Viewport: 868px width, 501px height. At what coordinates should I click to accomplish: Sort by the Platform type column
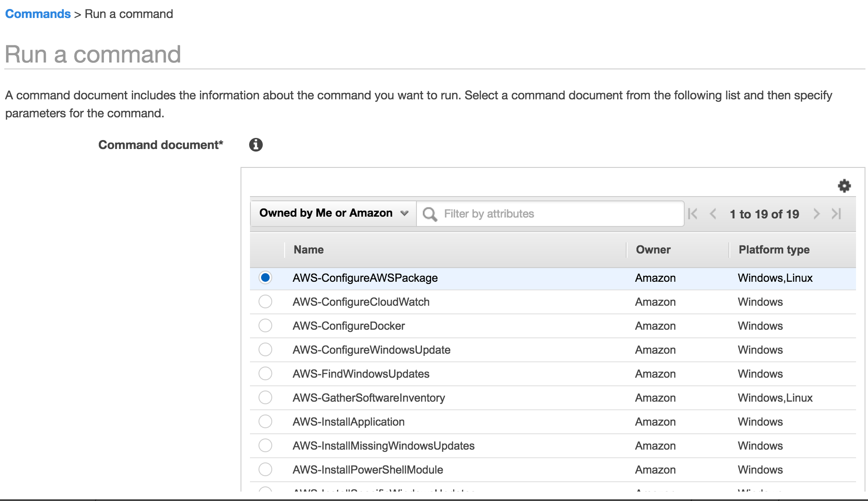(x=773, y=249)
